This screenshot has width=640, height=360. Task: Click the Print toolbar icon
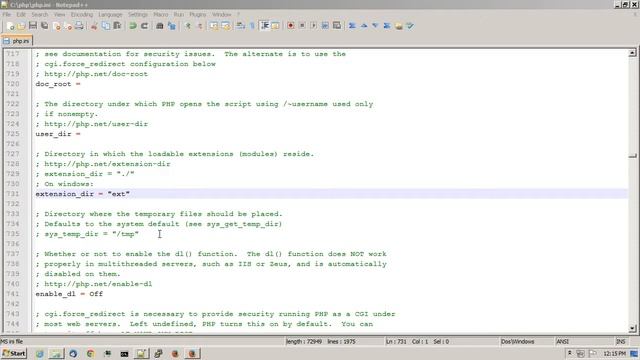[x=80, y=26]
